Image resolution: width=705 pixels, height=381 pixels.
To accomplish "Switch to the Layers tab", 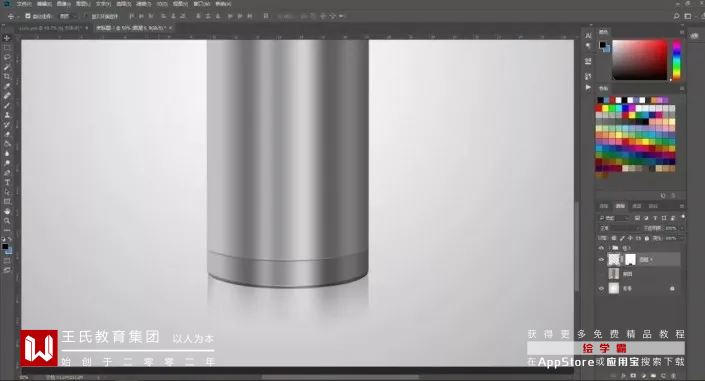I will point(620,206).
